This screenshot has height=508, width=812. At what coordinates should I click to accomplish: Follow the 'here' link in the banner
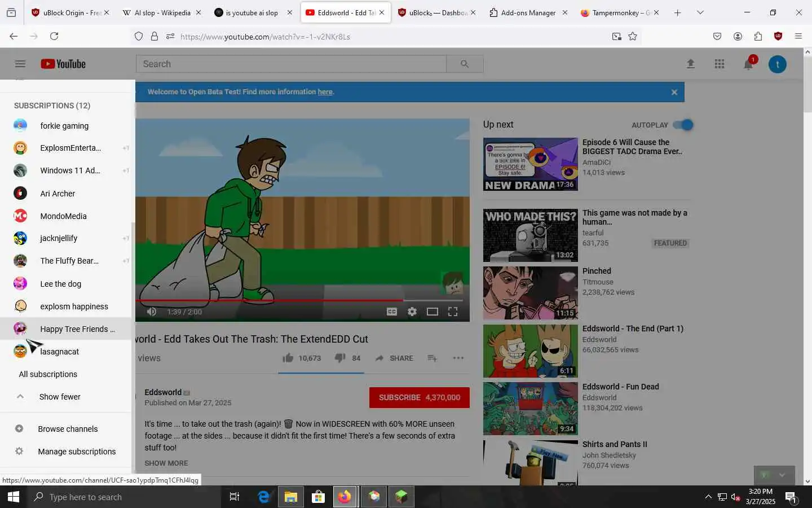325,92
